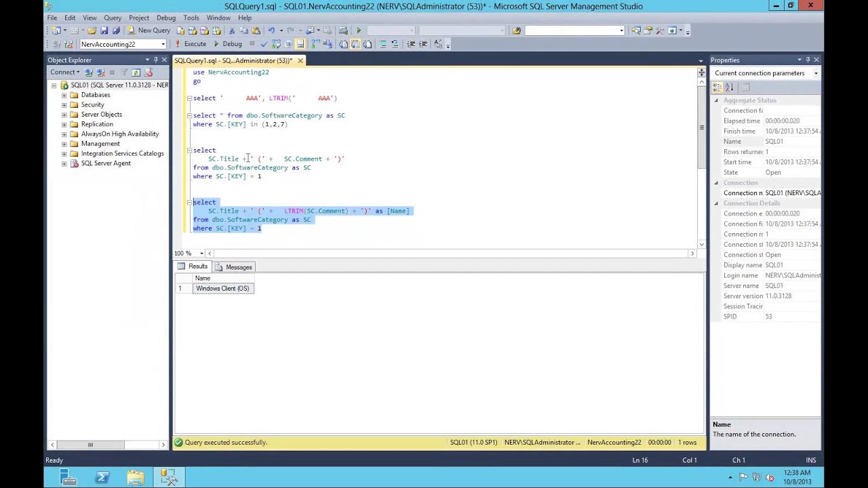Click the New Query button
The height and width of the screenshot is (488, 868).
[x=149, y=30]
